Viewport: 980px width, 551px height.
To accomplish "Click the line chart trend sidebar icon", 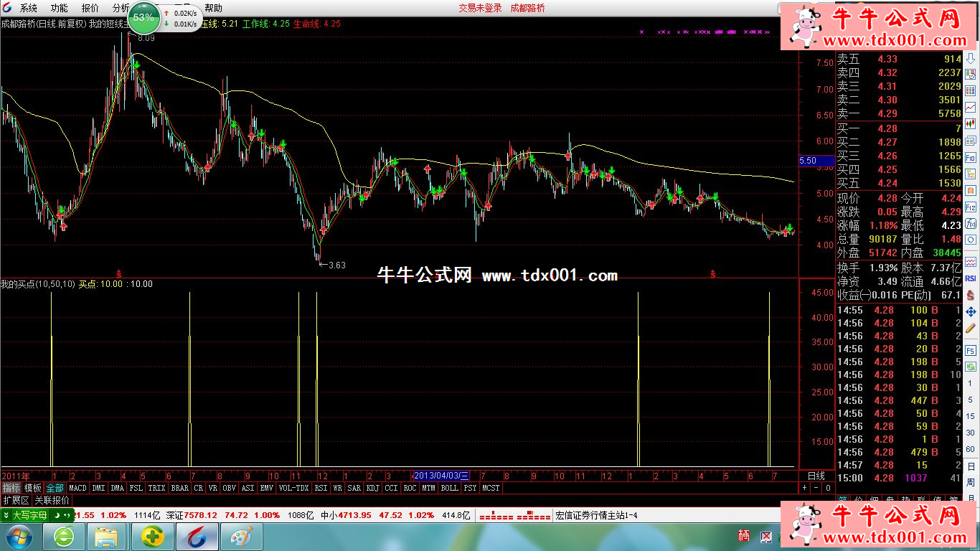I will (971, 107).
